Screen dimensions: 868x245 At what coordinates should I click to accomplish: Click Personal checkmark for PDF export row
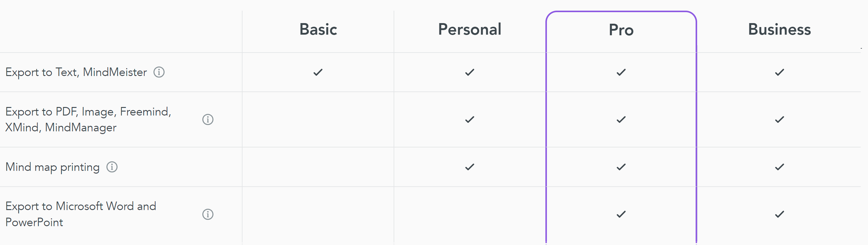pos(470,119)
